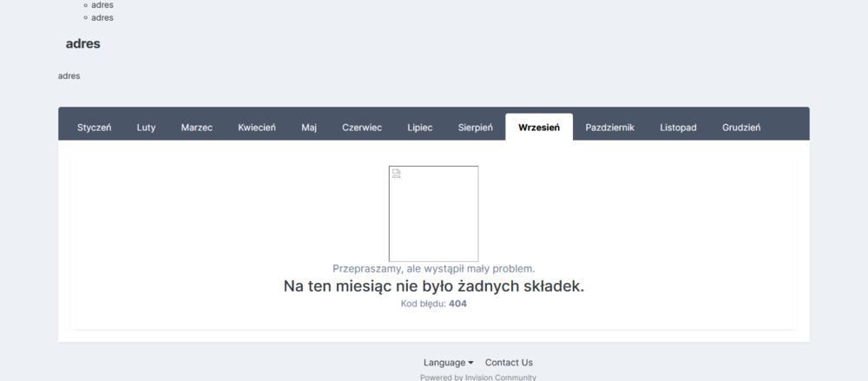868x381 pixels.
Task: Click the broken image placeholder
Action: tap(433, 213)
